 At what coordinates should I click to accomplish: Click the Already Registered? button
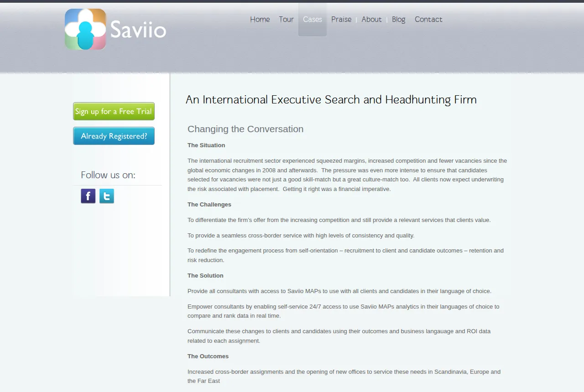[114, 136]
